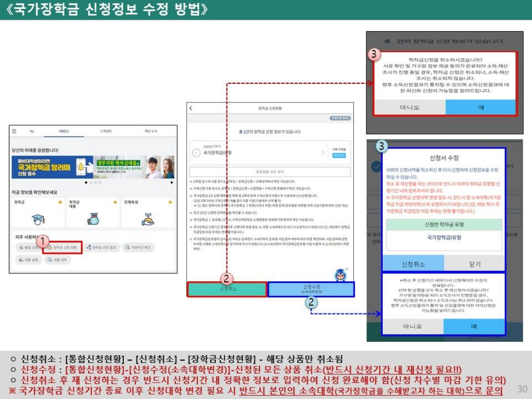532x399 pixels.
Task: Click the 대출 내역 shortcut chip
Action: click(x=57, y=260)
